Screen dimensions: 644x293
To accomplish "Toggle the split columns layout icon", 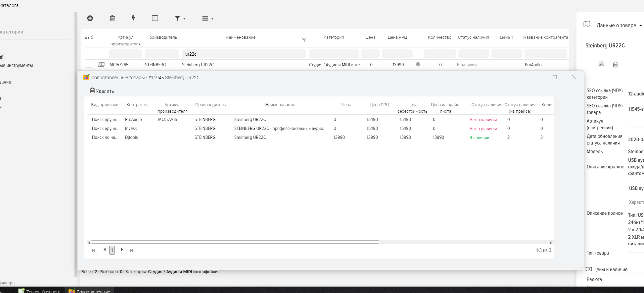I will click(155, 18).
